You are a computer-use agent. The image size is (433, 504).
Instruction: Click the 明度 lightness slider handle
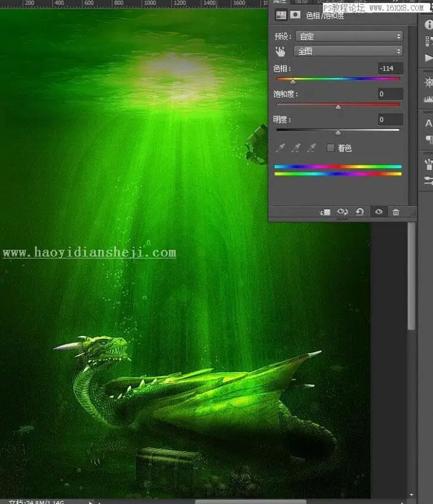[338, 133]
